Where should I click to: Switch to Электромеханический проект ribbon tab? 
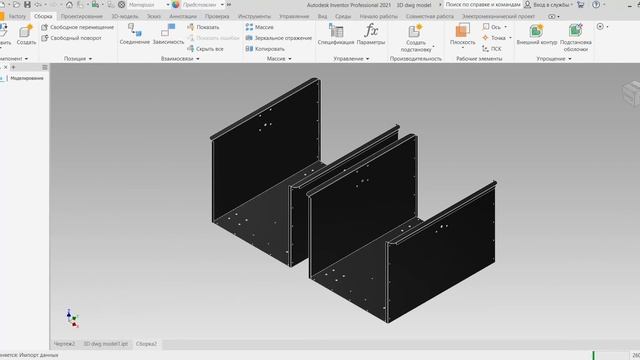coord(498,16)
